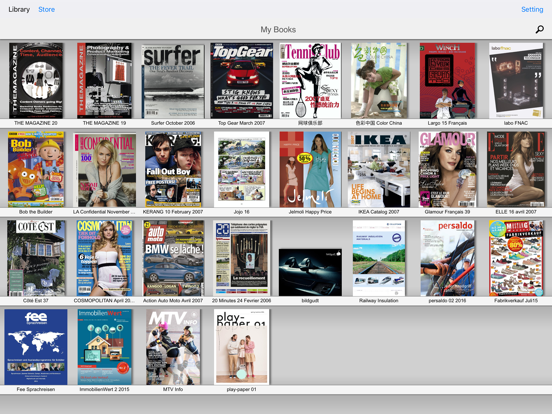Open THE MAGAZINE 20 cover
The image size is (552, 414).
(36, 81)
